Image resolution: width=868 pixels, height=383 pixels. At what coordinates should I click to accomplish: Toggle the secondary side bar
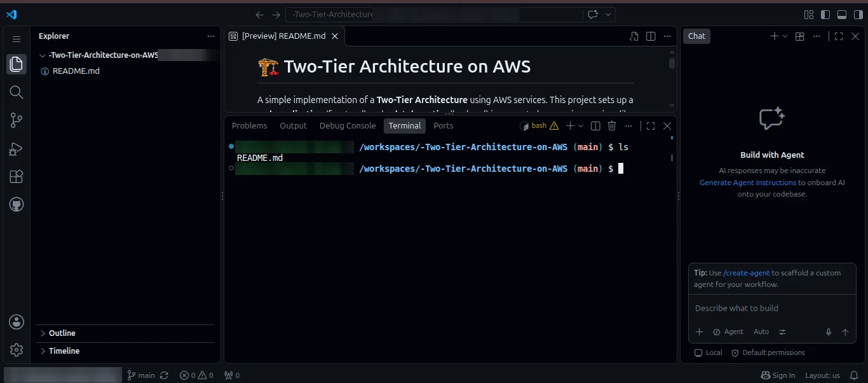[858, 15]
